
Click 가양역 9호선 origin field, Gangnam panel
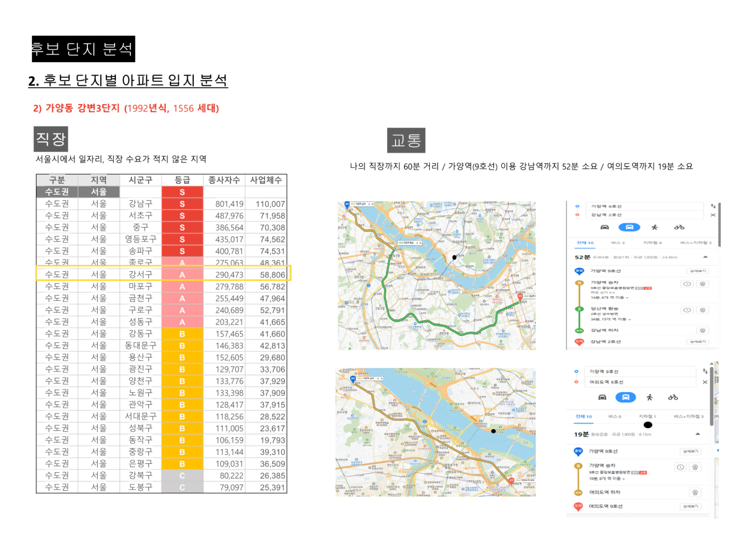tap(644, 206)
